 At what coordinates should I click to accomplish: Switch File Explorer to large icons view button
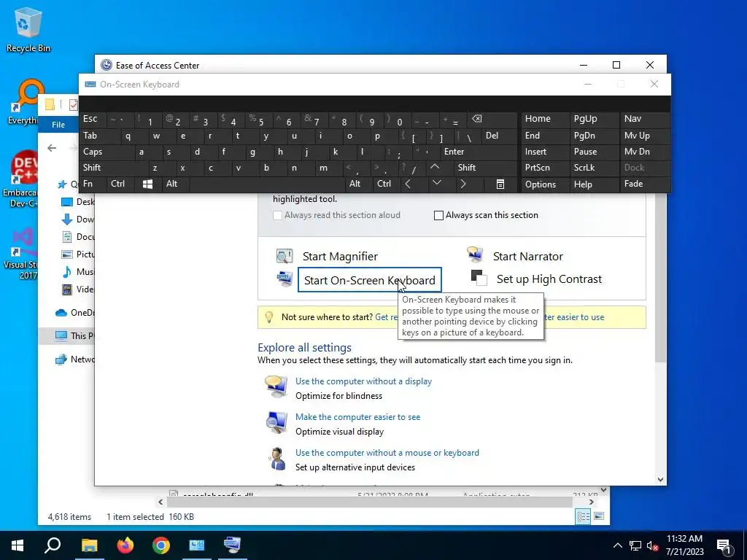click(599, 516)
